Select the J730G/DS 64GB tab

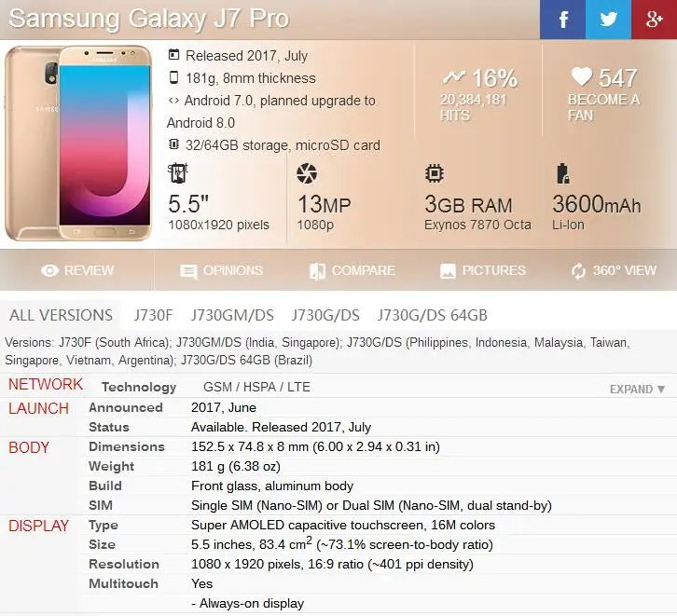(432, 315)
